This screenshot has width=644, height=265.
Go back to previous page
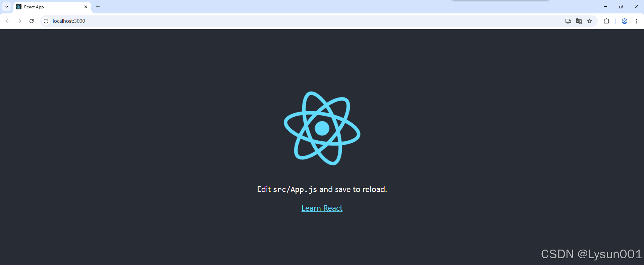[7, 21]
